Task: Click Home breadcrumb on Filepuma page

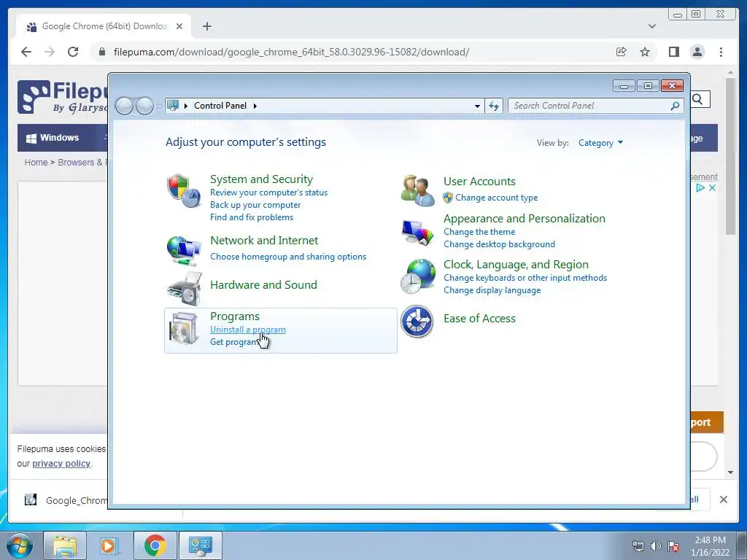Action: pyautogui.click(x=36, y=163)
